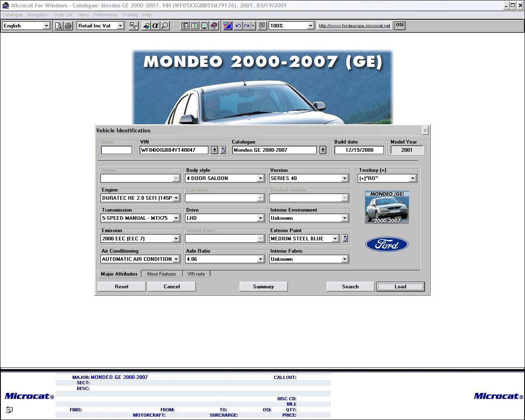Click the alpha symbol toolbar icon
Image resolution: width=525 pixels, height=420 pixels.
coord(155,26)
